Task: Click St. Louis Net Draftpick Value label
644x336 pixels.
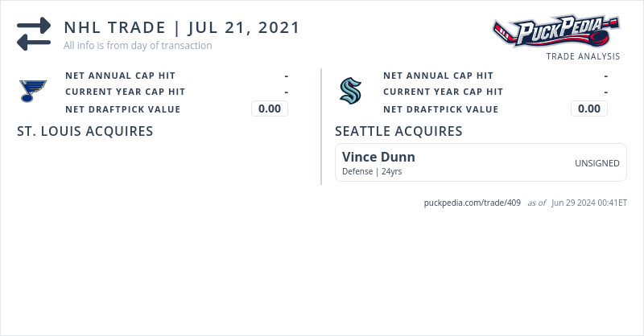Action: pyautogui.click(x=122, y=109)
